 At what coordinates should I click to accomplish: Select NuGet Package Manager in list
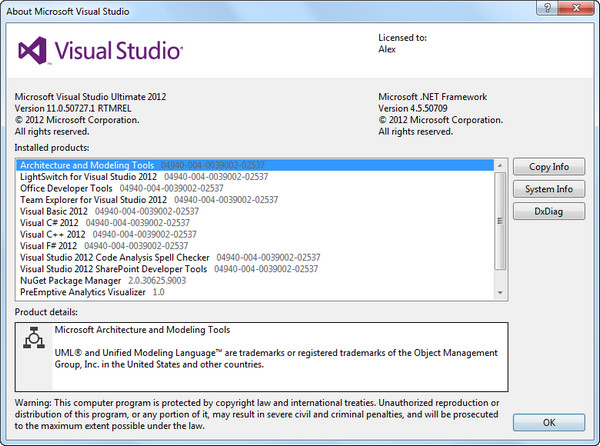pyautogui.click(x=70, y=281)
